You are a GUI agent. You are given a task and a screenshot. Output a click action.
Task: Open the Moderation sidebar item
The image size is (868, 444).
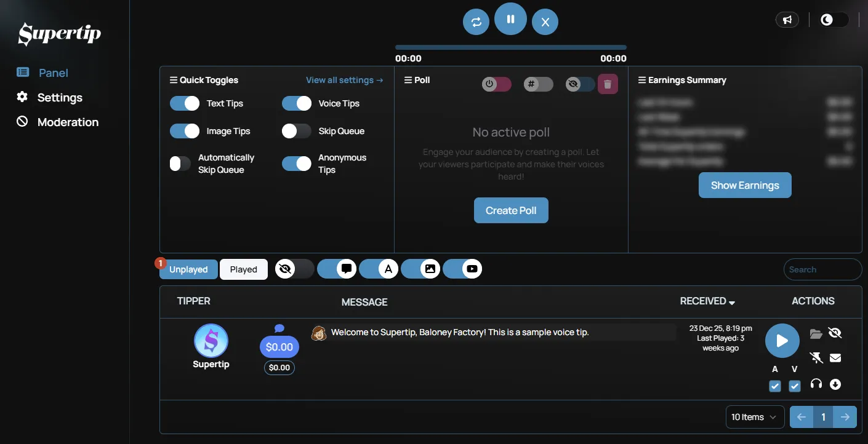tap(57, 122)
